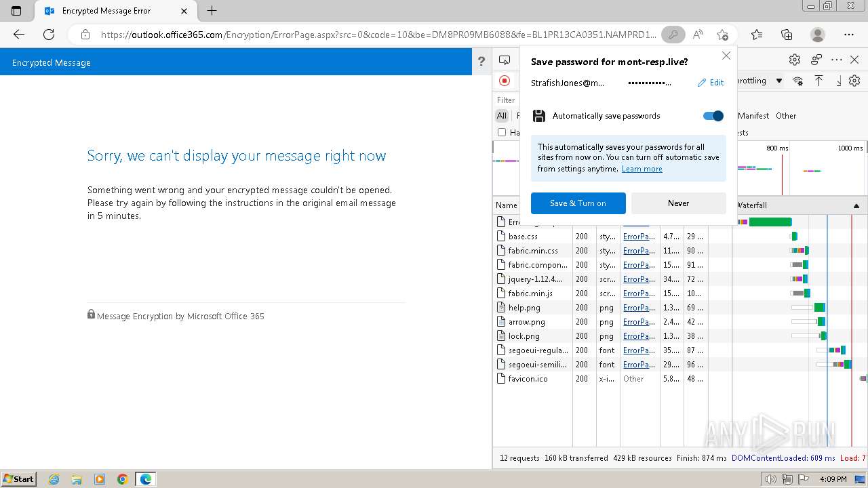This screenshot has width=868, height=488.
Task: Open the browser profile avatar
Action: pyautogui.click(x=818, y=35)
